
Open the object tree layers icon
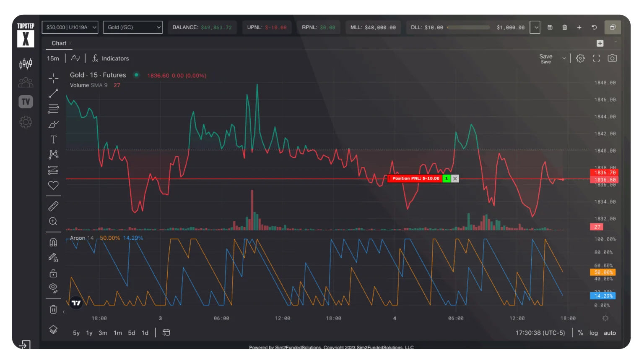coord(53,330)
